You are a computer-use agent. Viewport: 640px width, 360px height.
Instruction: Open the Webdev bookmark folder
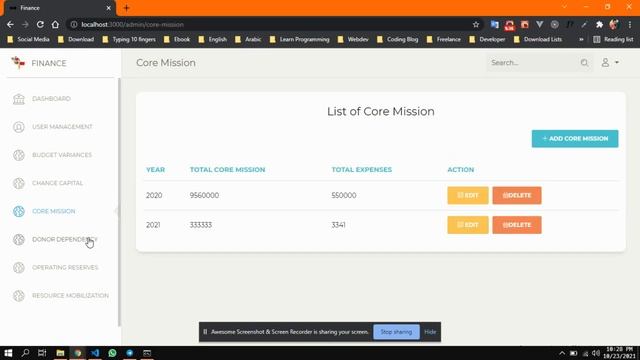(353, 40)
